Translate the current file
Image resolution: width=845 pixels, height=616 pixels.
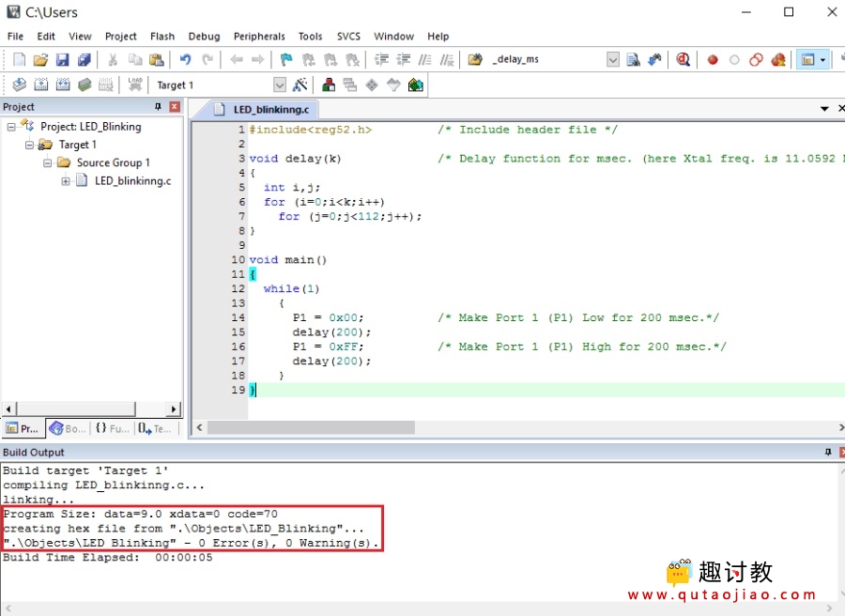tap(19, 85)
